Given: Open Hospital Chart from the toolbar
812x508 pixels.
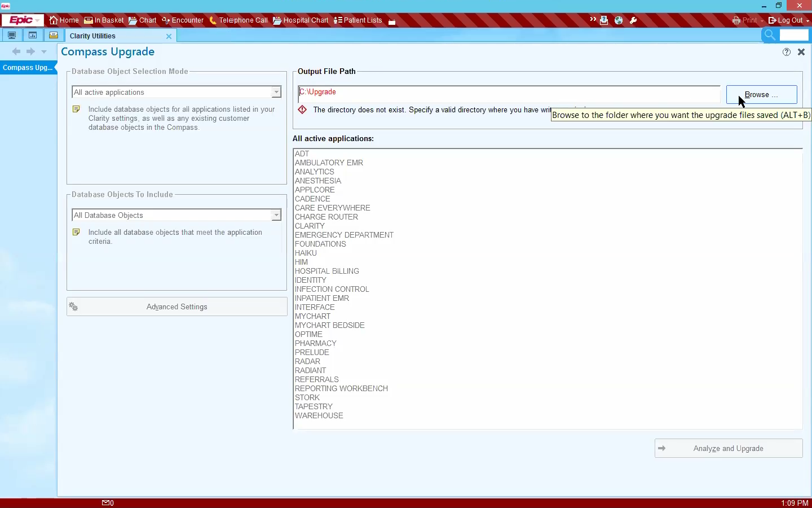Looking at the screenshot, I should coord(301,20).
